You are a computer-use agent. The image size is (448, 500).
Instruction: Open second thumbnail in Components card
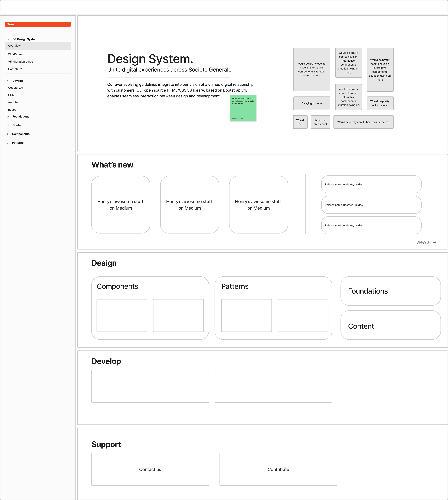pyautogui.click(x=178, y=316)
